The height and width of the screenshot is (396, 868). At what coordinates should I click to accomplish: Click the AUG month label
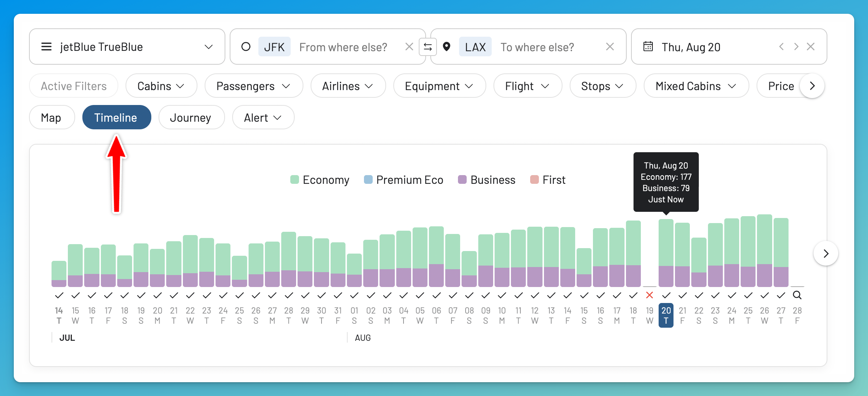point(363,338)
